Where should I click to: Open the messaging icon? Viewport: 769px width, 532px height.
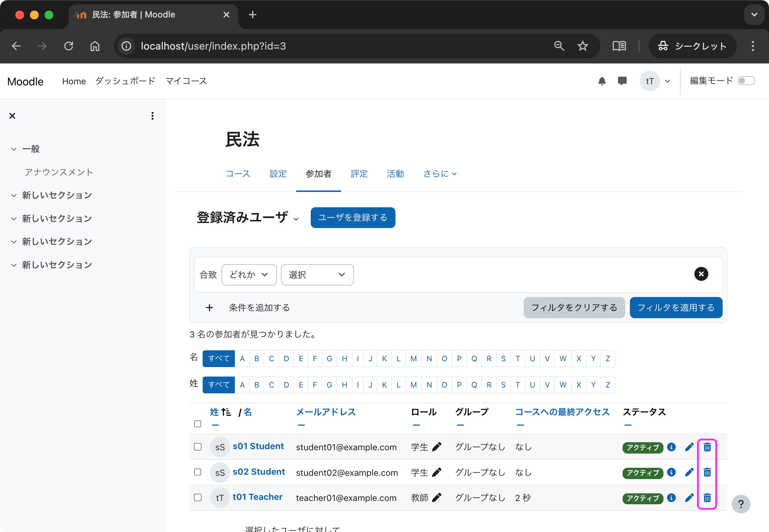tap(622, 81)
